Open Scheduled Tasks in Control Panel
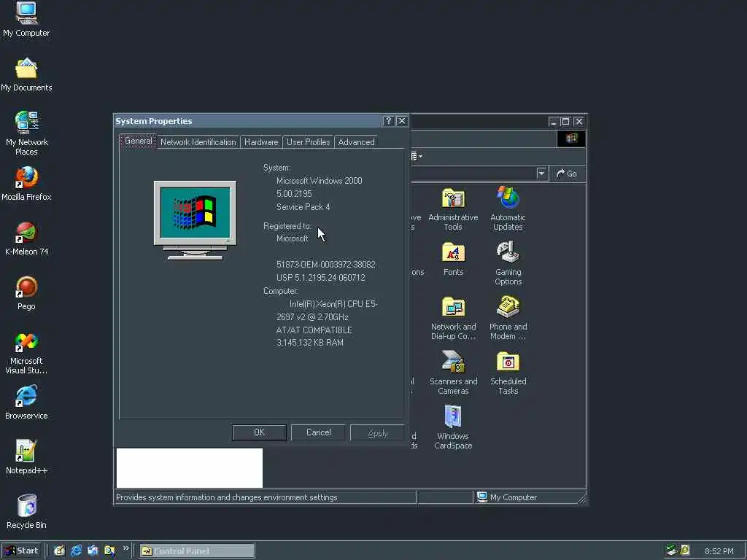This screenshot has height=560, width=747. [508, 373]
